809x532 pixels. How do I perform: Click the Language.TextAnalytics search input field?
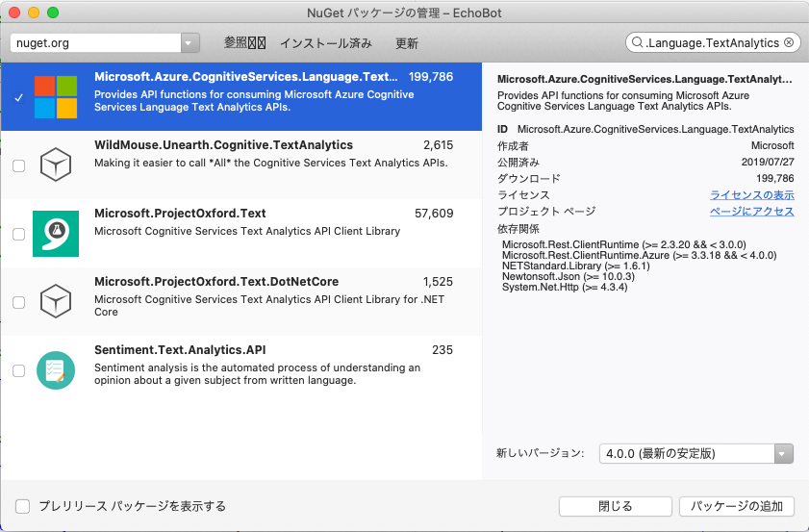pyautogui.click(x=712, y=43)
